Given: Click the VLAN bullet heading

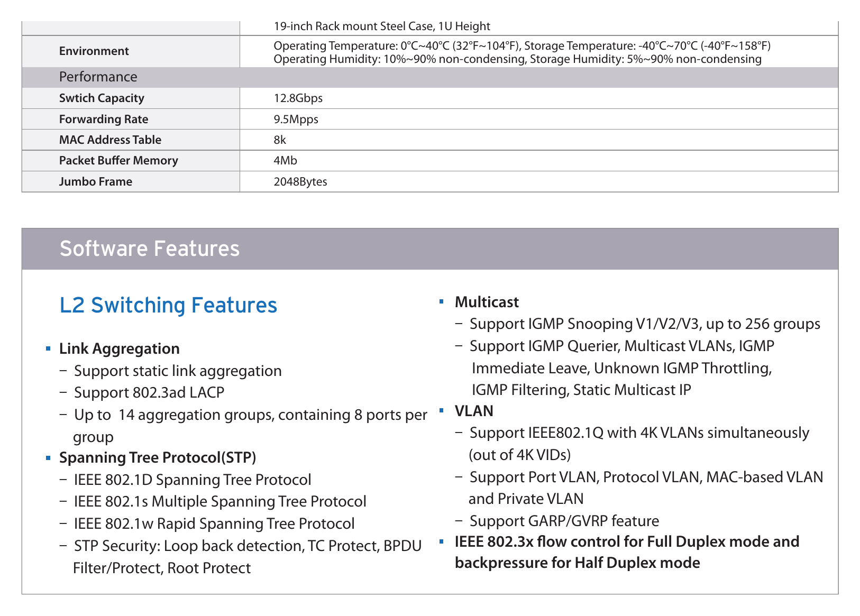Looking at the screenshot, I should tap(474, 411).
